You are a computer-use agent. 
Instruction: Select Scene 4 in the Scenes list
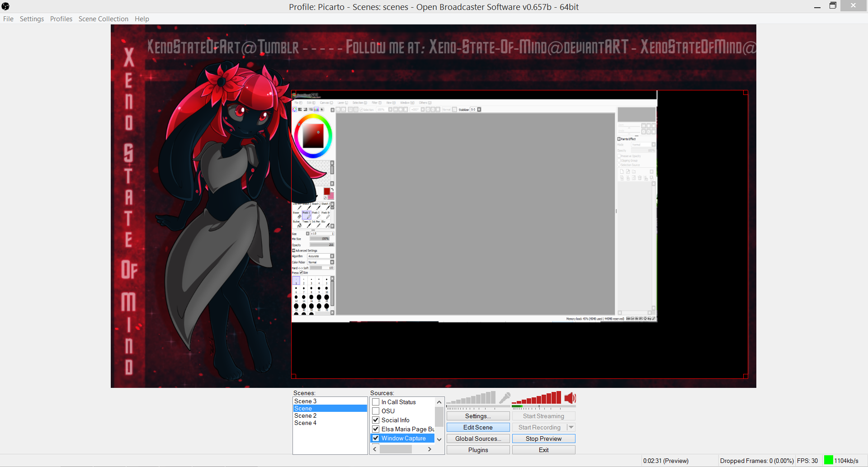click(x=330, y=423)
